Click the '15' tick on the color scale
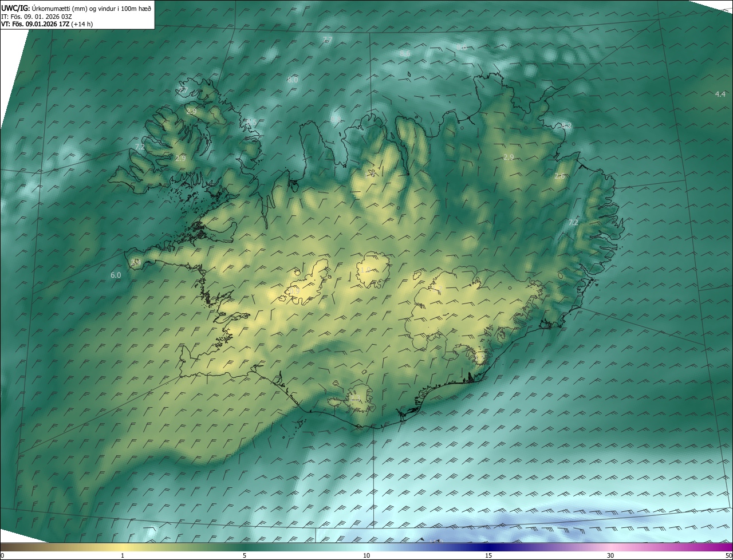Viewport: 733px width, 560px height. pyautogui.click(x=488, y=555)
